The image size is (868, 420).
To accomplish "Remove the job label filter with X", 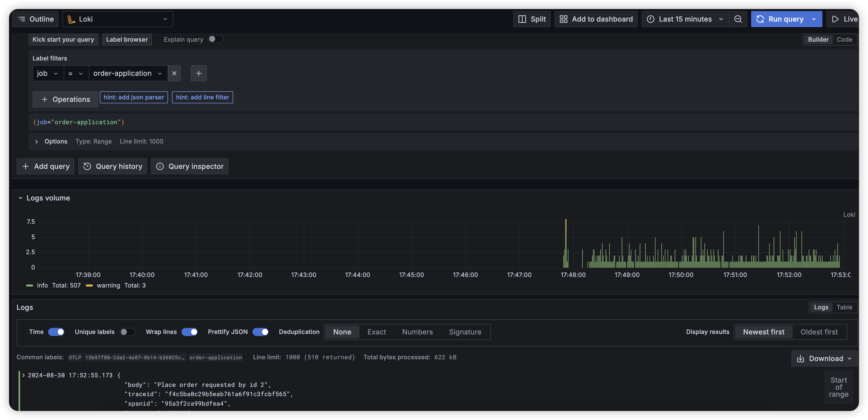I will 174,74.
